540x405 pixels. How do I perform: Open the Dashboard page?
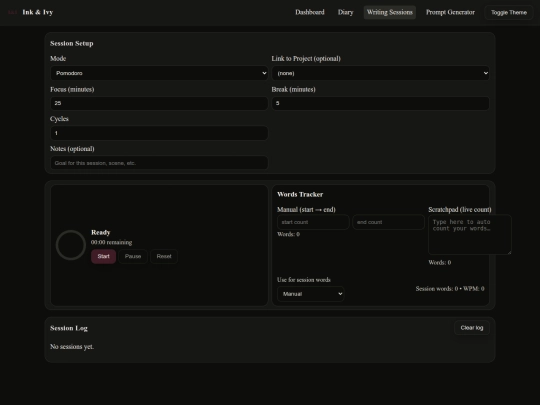click(310, 12)
